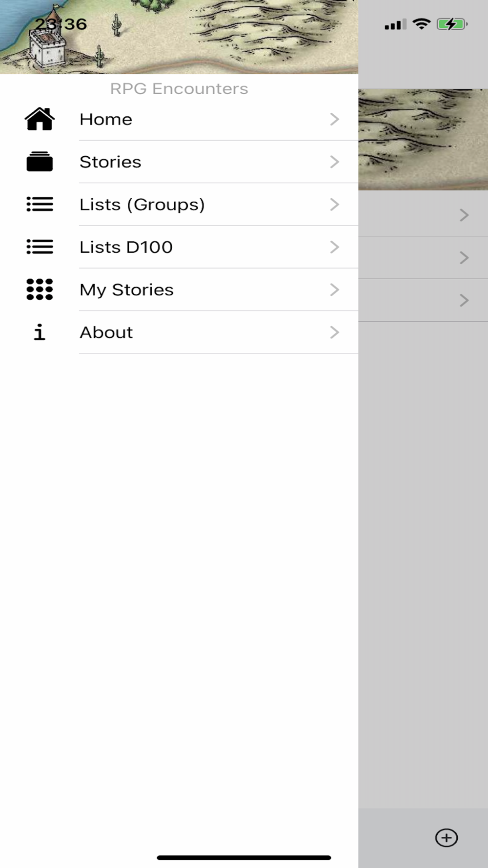Tap the About info icon
The width and height of the screenshot is (488, 868).
(40, 332)
